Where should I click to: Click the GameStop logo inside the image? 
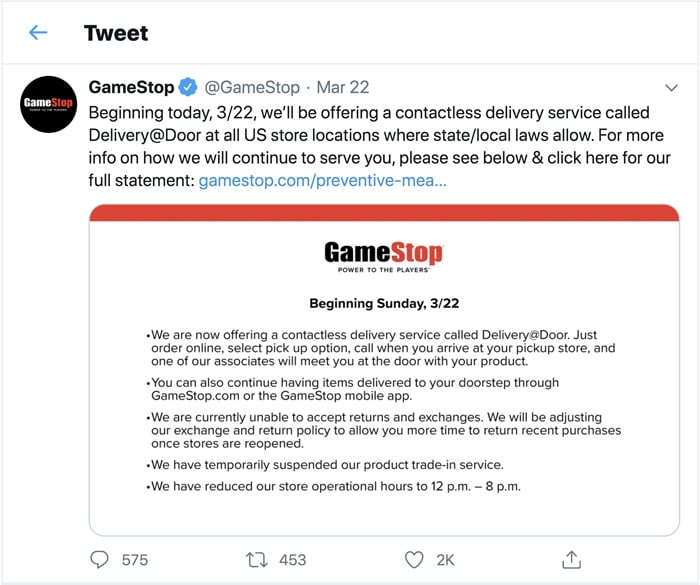(x=384, y=255)
